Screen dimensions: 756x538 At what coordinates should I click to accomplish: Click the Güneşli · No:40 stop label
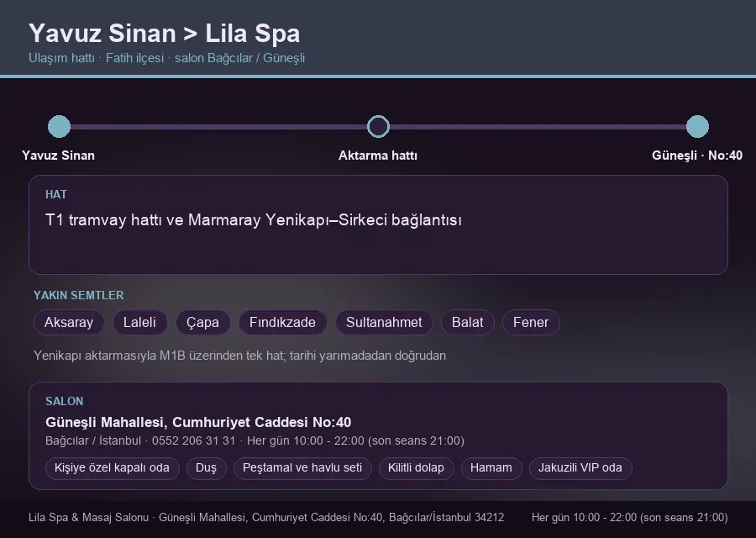(x=697, y=156)
